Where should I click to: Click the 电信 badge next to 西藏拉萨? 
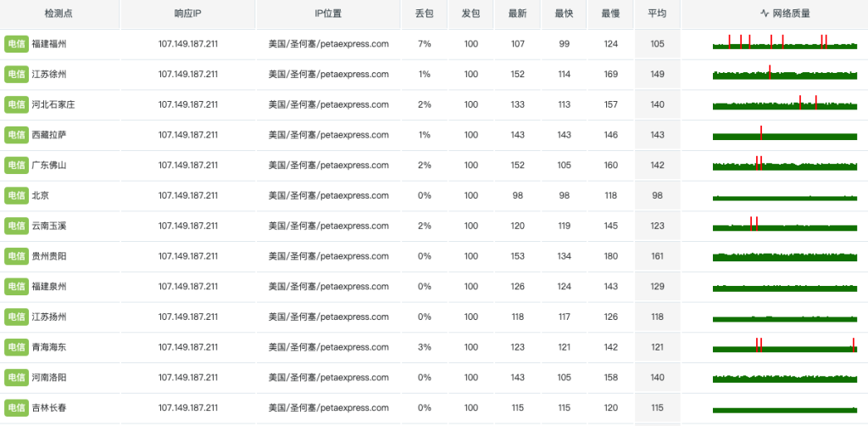point(16,135)
